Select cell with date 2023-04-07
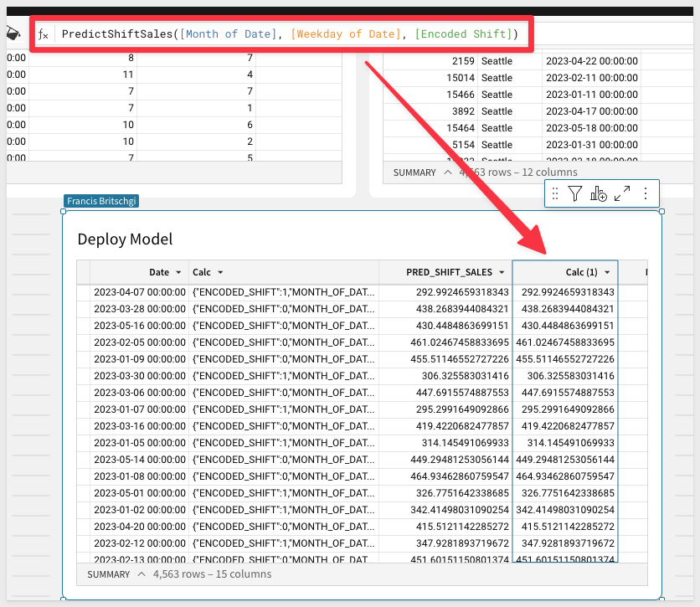The height and width of the screenshot is (607, 700). (x=139, y=292)
